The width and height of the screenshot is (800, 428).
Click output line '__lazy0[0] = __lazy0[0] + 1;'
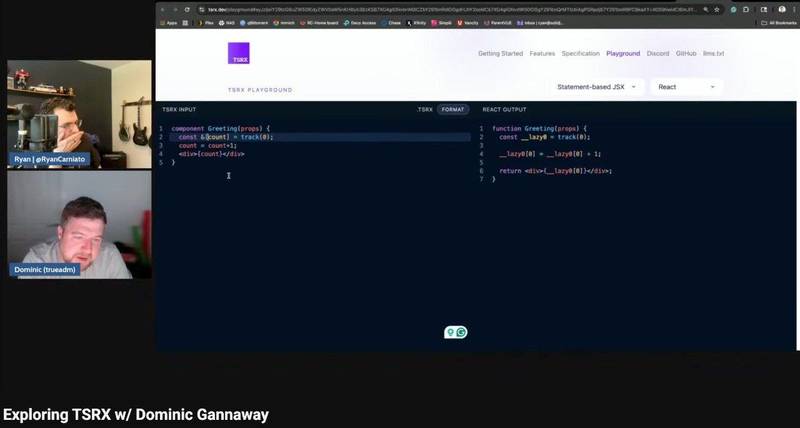pyautogui.click(x=550, y=154)
